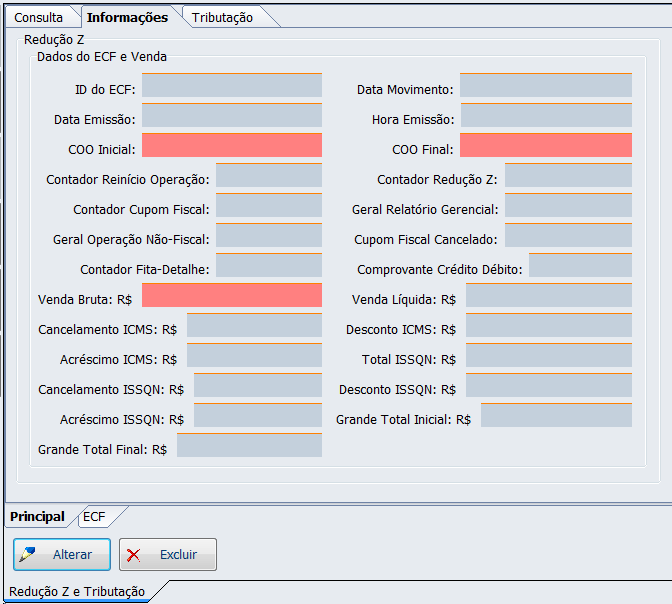This screenshot has width=672, height=604.
Task: Select the Contador Redução Z field
Action: (x=567, y=176)
